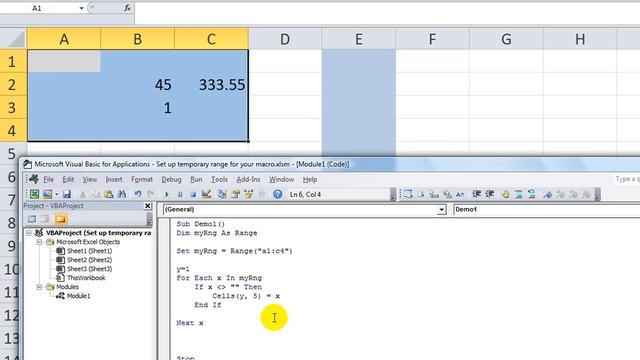
Task: Close the Project - VBAProject pane
Action: pos(148,206)
